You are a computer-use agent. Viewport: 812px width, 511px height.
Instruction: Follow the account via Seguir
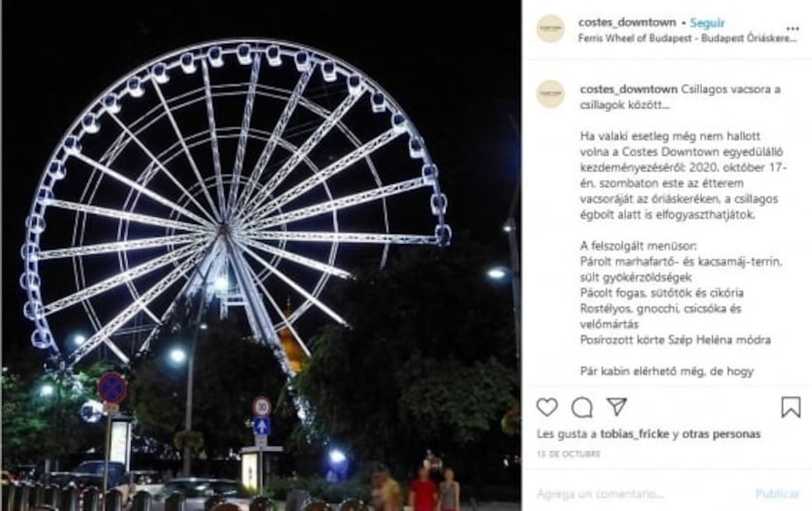707,23
